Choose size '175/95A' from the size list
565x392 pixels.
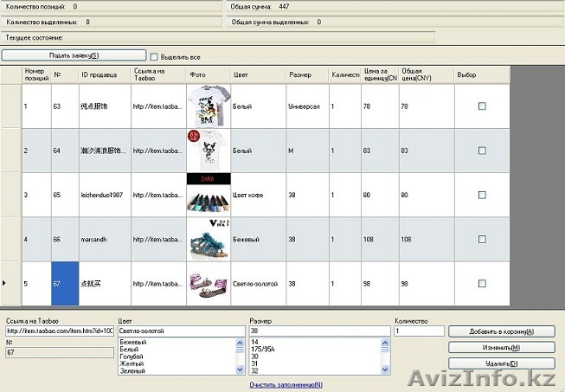pos(261,350)
